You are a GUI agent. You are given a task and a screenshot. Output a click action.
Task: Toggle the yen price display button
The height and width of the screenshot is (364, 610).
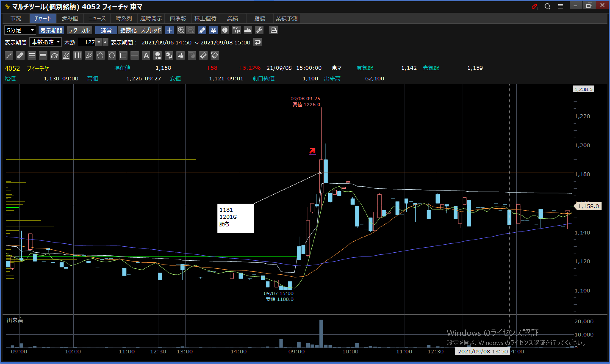(213, 30)
